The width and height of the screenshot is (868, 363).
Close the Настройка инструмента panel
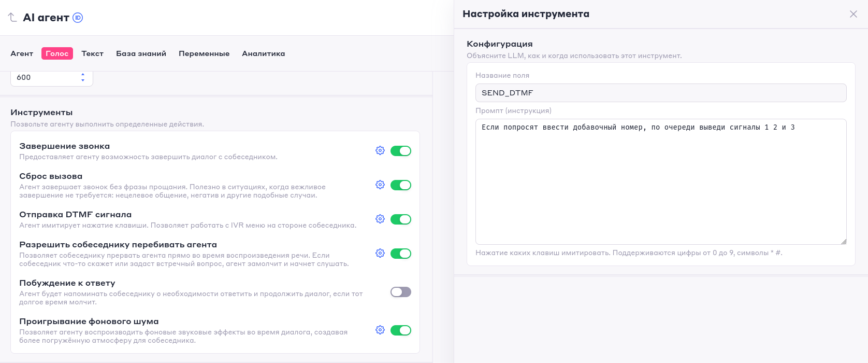[x=853, y=14]
